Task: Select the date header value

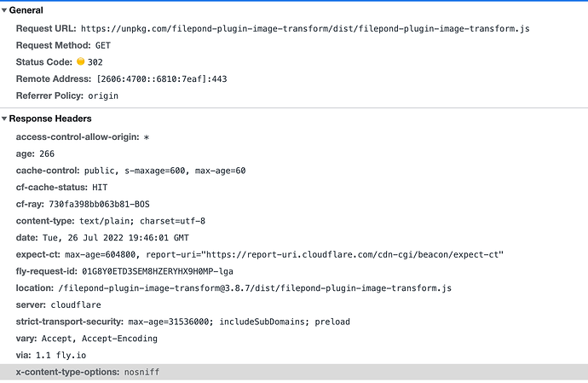Action: pyautogui.click(x=116, y=238)
